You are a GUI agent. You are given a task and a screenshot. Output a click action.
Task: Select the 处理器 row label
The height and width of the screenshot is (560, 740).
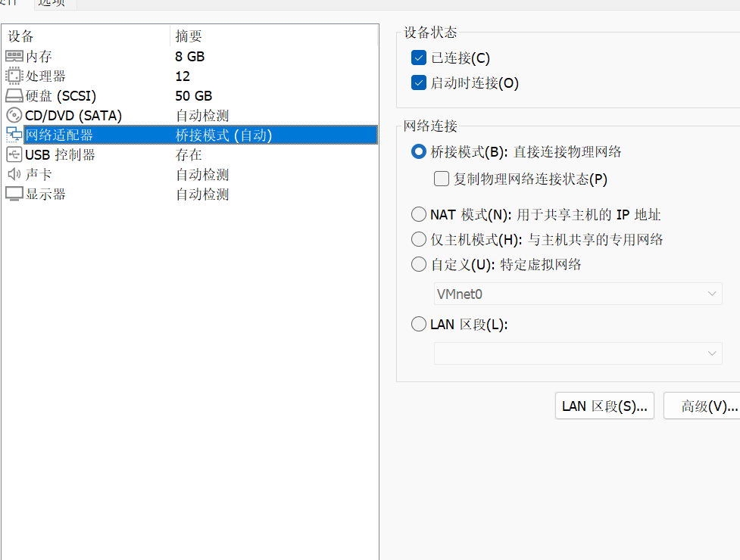pos(45,76)
